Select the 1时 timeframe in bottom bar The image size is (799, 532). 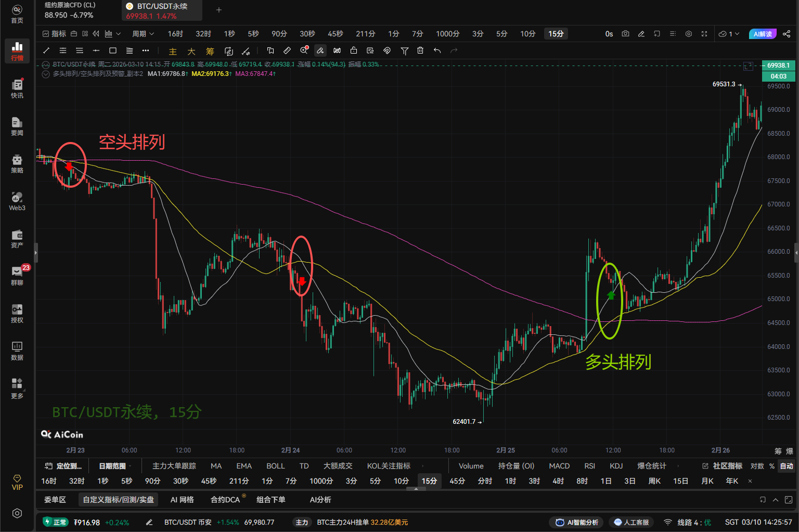click(510, 481)
